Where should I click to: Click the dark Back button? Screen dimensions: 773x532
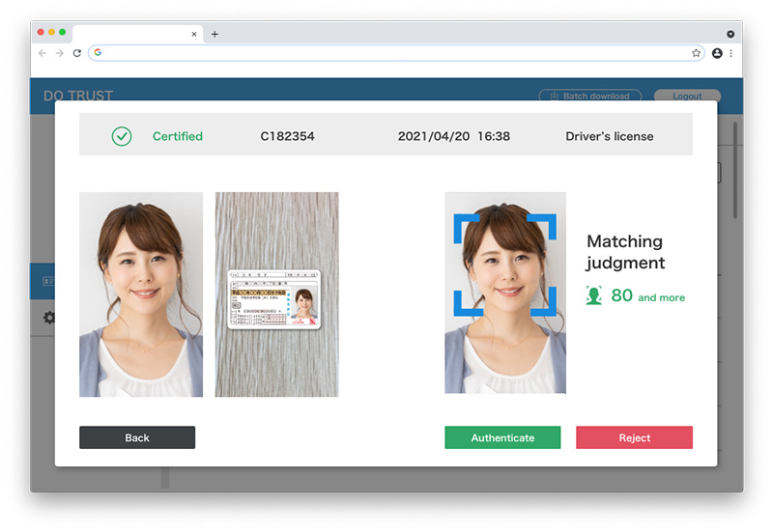pos(137,437)
